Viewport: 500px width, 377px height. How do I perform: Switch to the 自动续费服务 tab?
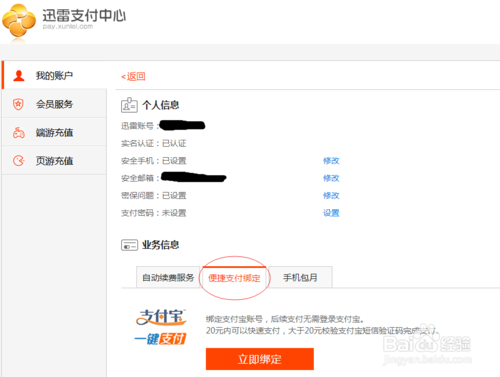tap(168, 277)
